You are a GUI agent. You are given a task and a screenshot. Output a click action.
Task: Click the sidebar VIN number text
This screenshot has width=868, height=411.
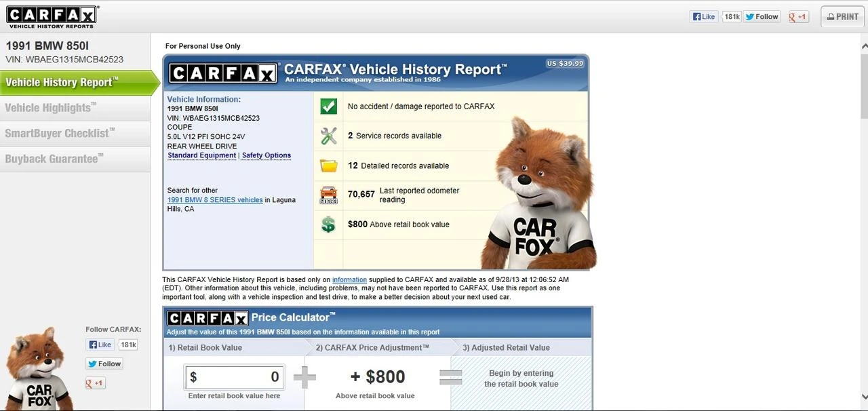(x=64, y=60)
